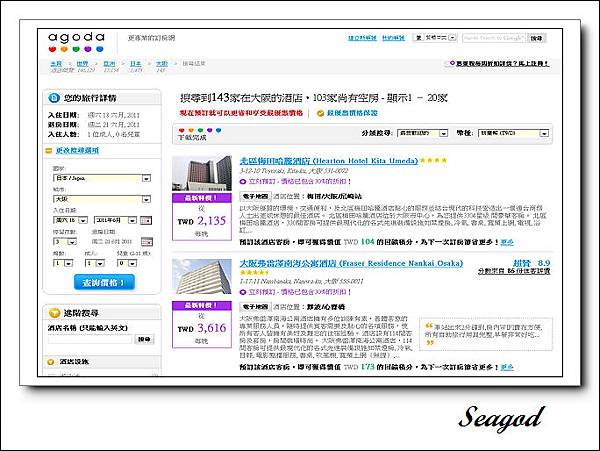Click the header search button
Viewport: 600px width, 451px height.
tap(536, 38)
